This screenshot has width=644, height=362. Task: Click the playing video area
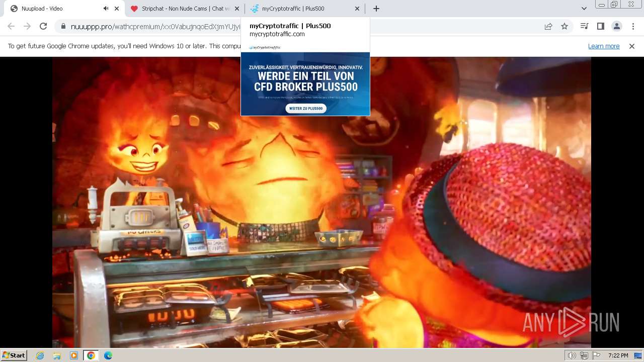[321, 202]
